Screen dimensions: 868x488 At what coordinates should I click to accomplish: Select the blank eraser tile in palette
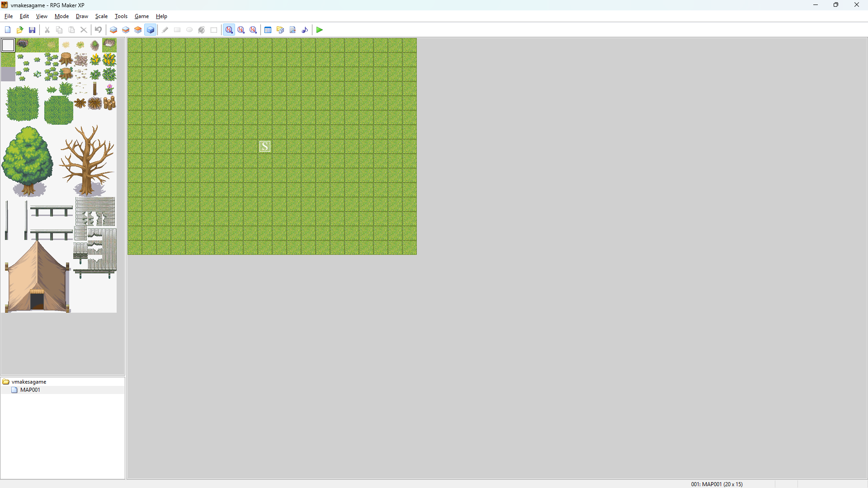(8, 45)
